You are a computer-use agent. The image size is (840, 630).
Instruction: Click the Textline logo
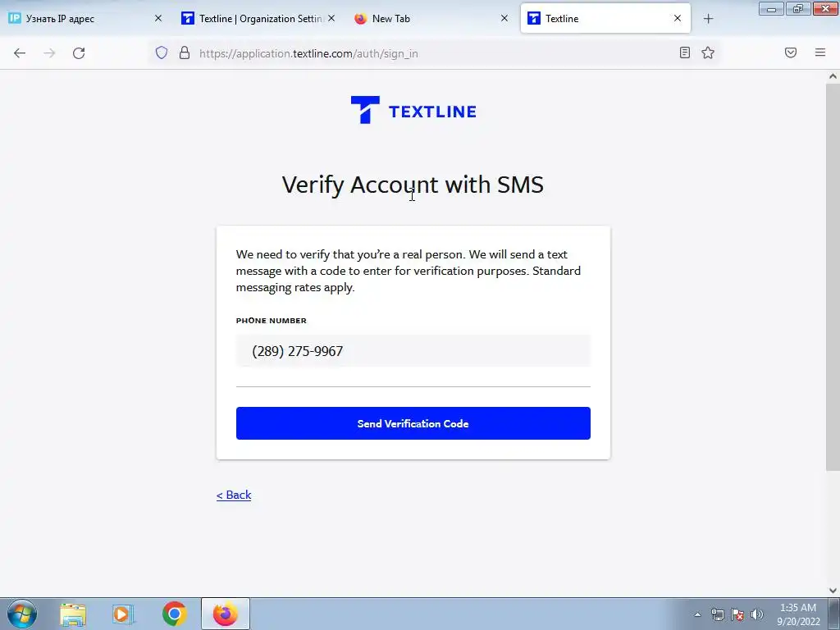[x=413, y=110]
